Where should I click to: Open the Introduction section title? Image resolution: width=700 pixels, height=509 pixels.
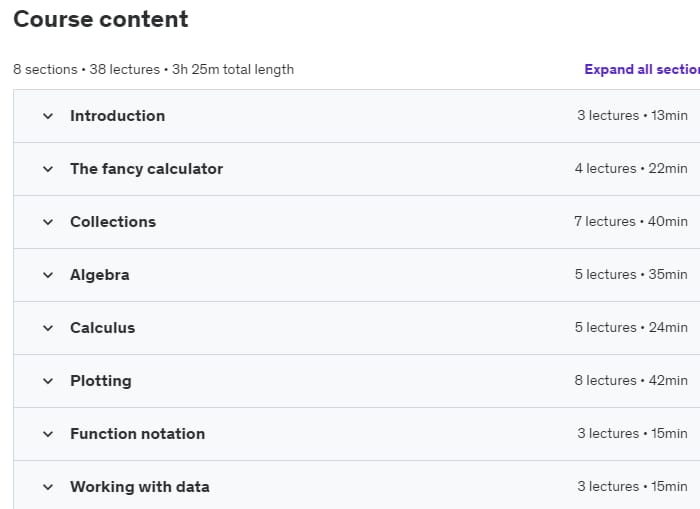tap(117, 116)
